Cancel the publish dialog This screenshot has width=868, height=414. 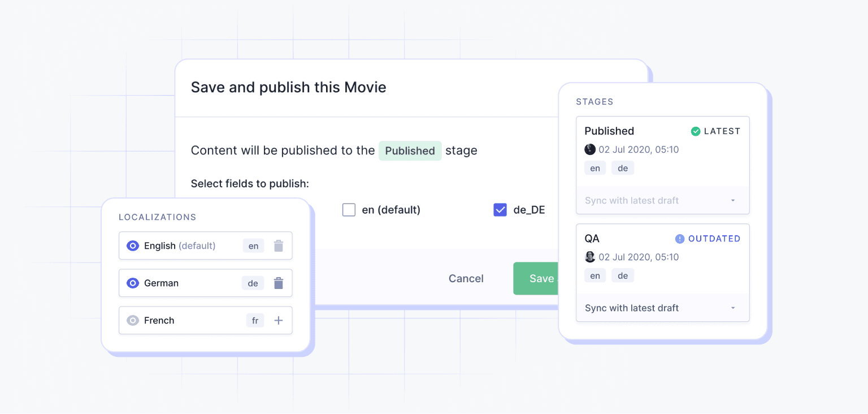466,278
